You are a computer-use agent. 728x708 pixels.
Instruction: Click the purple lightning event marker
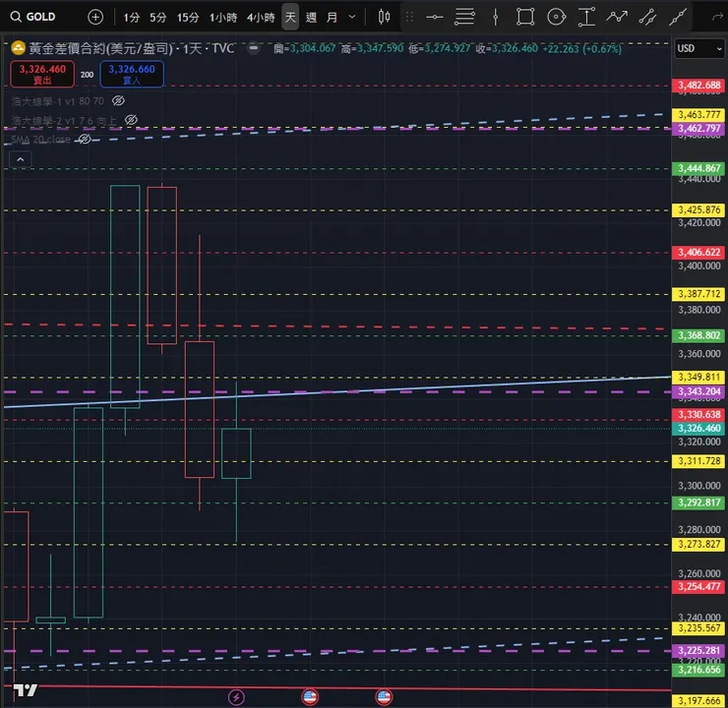[x=236, y=697]
